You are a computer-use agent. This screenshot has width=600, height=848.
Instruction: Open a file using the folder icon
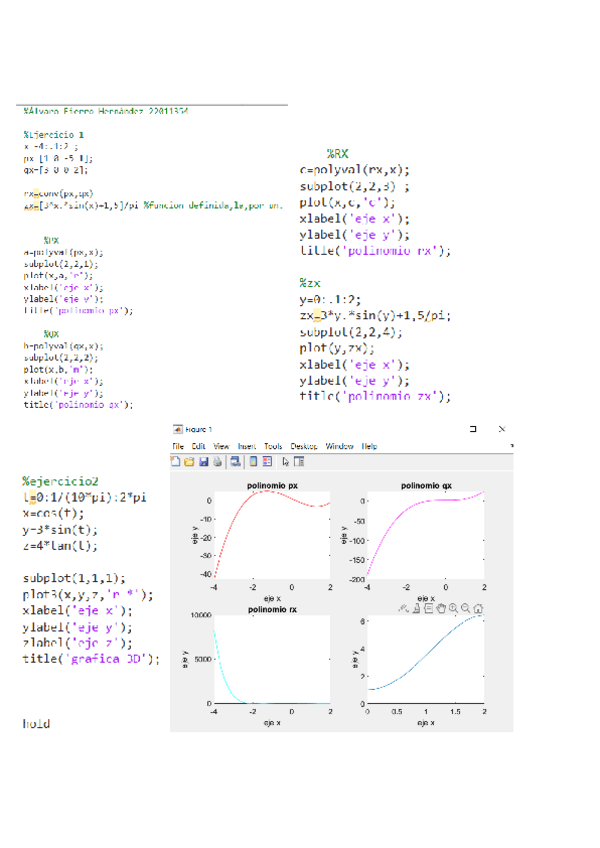point(189,462)
